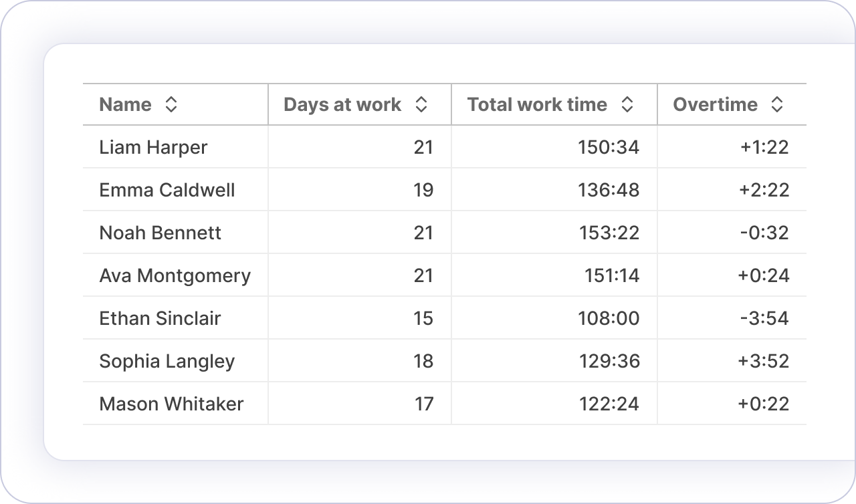Select Noah Bennett's total time 153:22

pyautogui.click(x=609, y=233)
